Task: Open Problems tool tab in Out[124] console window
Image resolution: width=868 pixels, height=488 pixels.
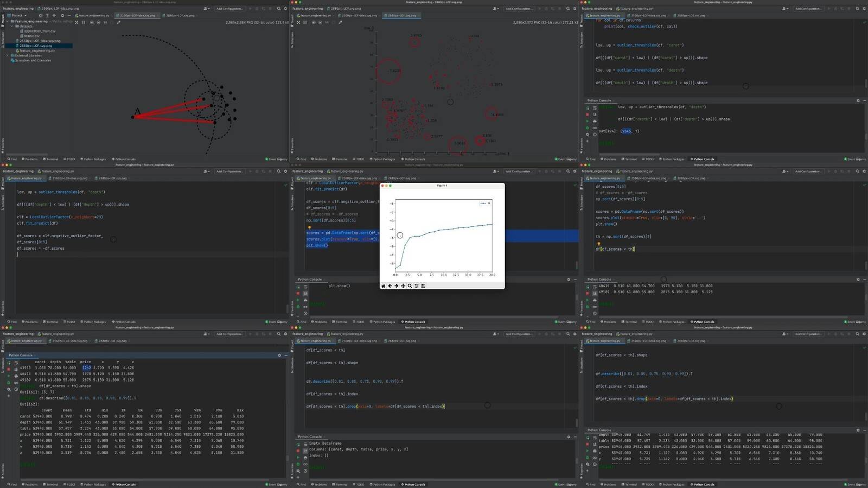Action: point(608,159)
